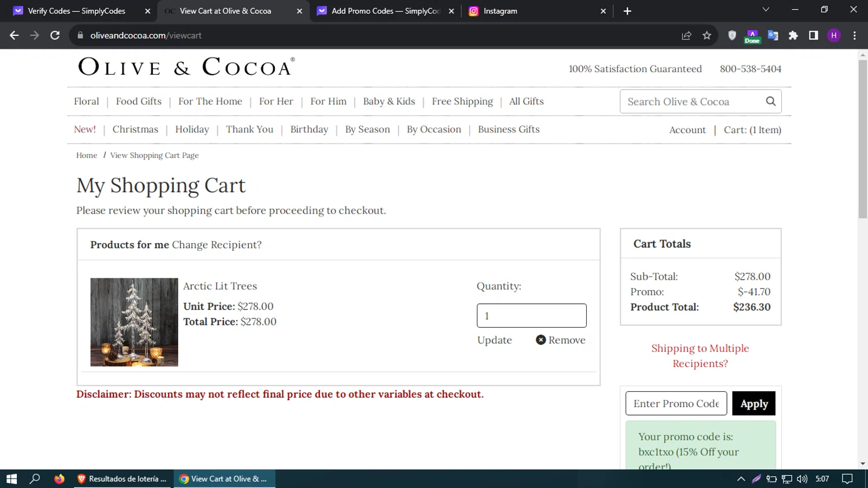
Task: Open the Arctic Lit Trees product link
Action: coord(220,286)
